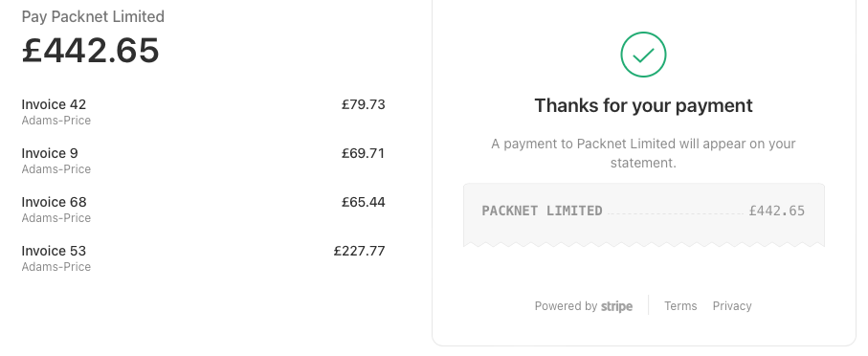Click Adams-Price under Invoice 53
Viewport: 868px width, 356px height.
pos(56,267)
